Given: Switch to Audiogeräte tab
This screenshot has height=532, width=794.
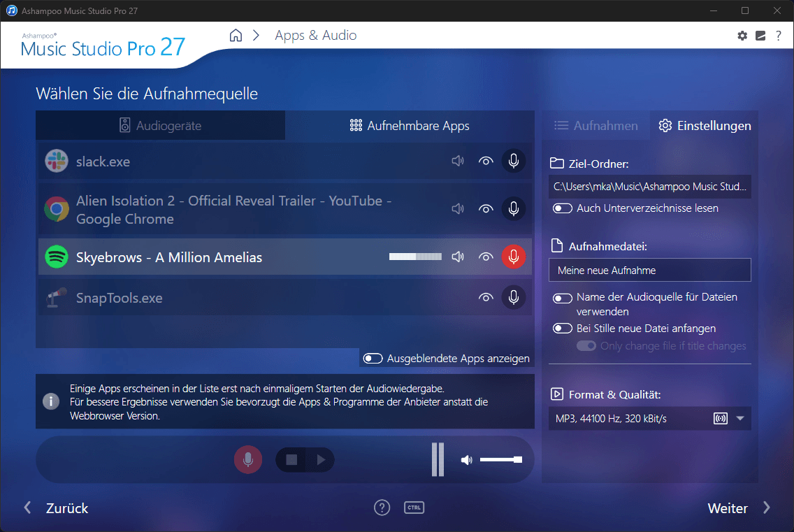Looking at the screenshot, I should pos(160,125).
